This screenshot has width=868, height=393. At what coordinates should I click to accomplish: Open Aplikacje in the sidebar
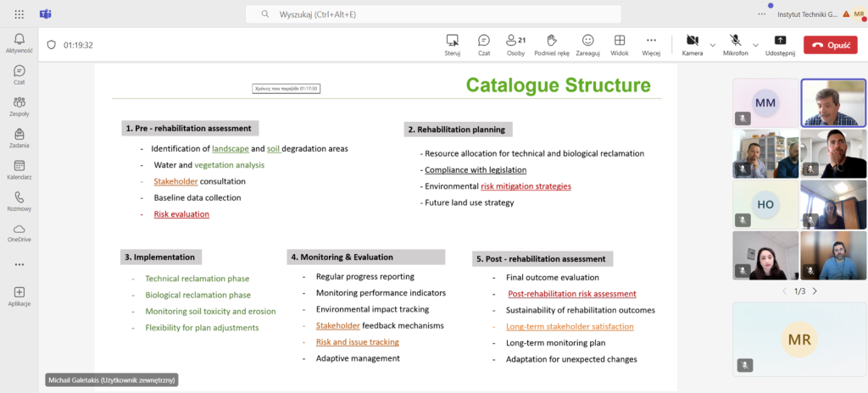(19, 296)
